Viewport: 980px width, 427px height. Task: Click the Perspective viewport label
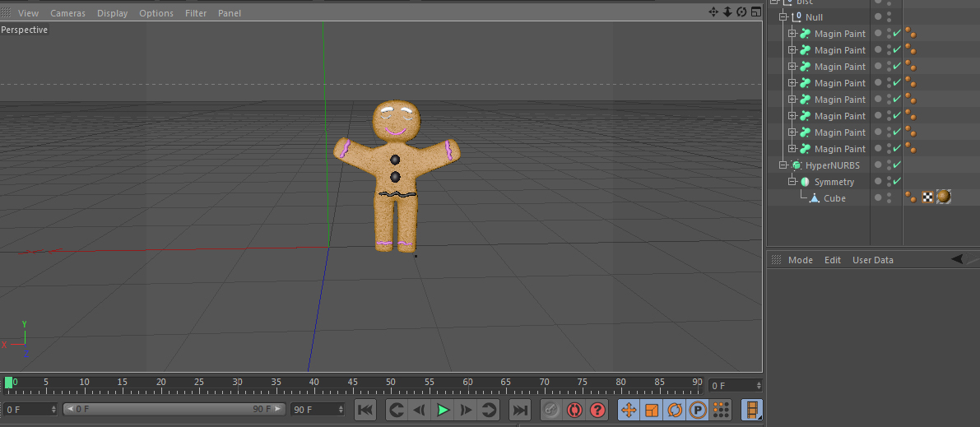25,30
